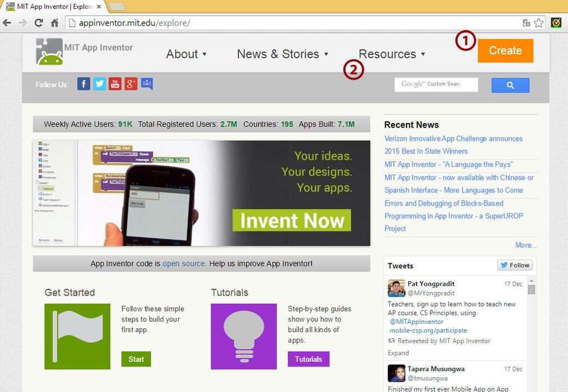Bookmark this page with star icon
This screenshot has height=392, width=568.
pyautogui.click(x=539, y=23)
